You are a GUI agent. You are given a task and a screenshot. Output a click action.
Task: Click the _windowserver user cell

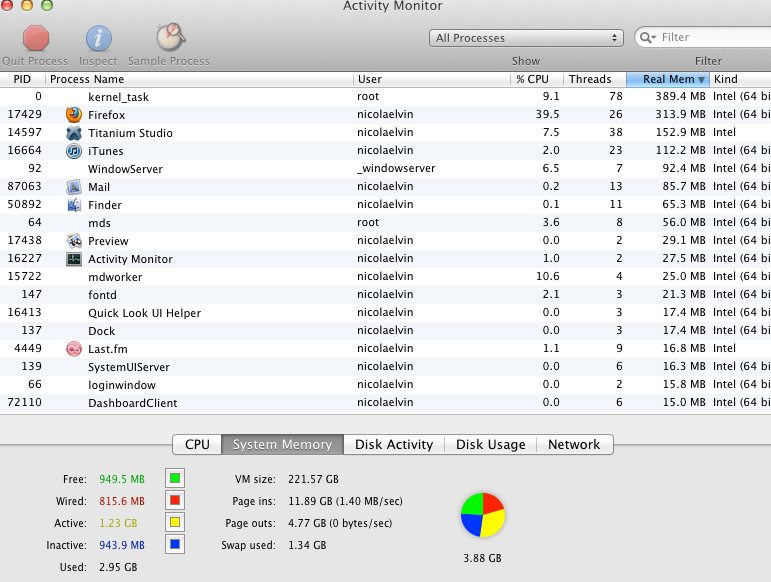(x=396, y=169)
